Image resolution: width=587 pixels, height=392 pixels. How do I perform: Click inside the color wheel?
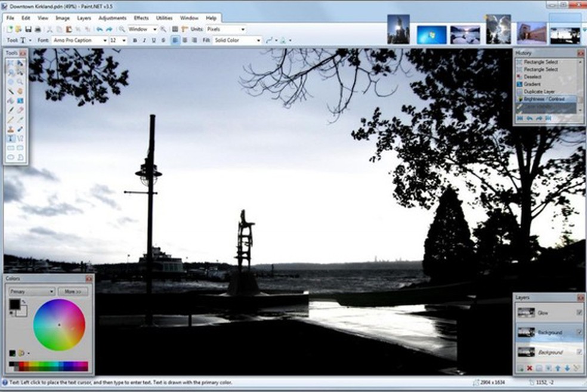click(x=59, y=325)
